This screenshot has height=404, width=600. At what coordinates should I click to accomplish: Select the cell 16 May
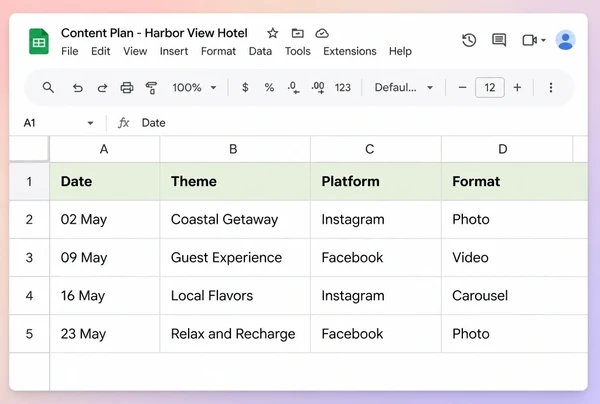(104, 296)
